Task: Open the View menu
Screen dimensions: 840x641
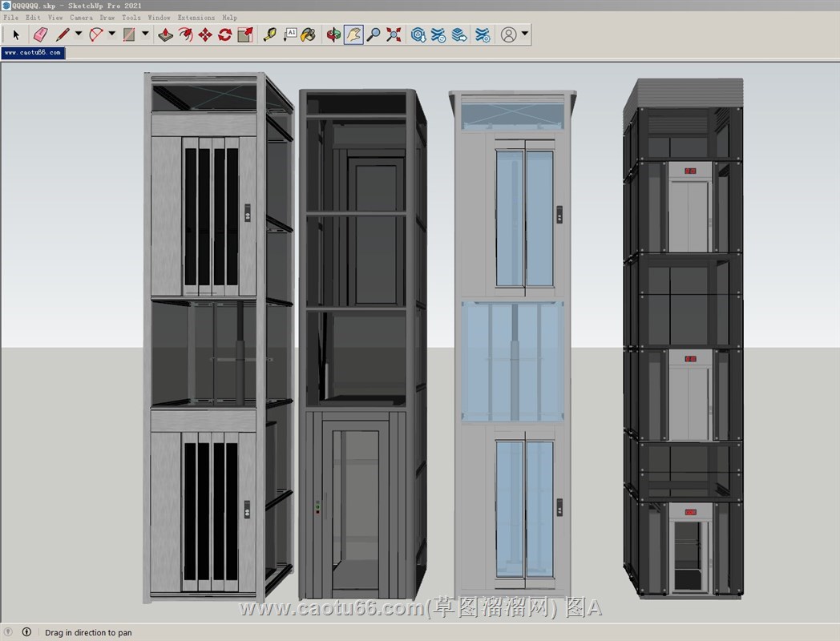Action: (x=55, y=17)
